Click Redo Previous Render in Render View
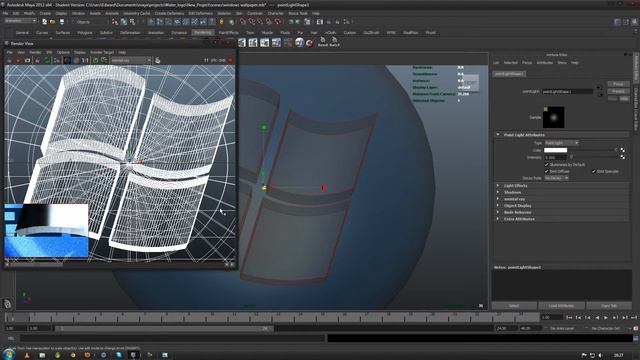Viewport: 640px width, 360px height. coord(9,60)
